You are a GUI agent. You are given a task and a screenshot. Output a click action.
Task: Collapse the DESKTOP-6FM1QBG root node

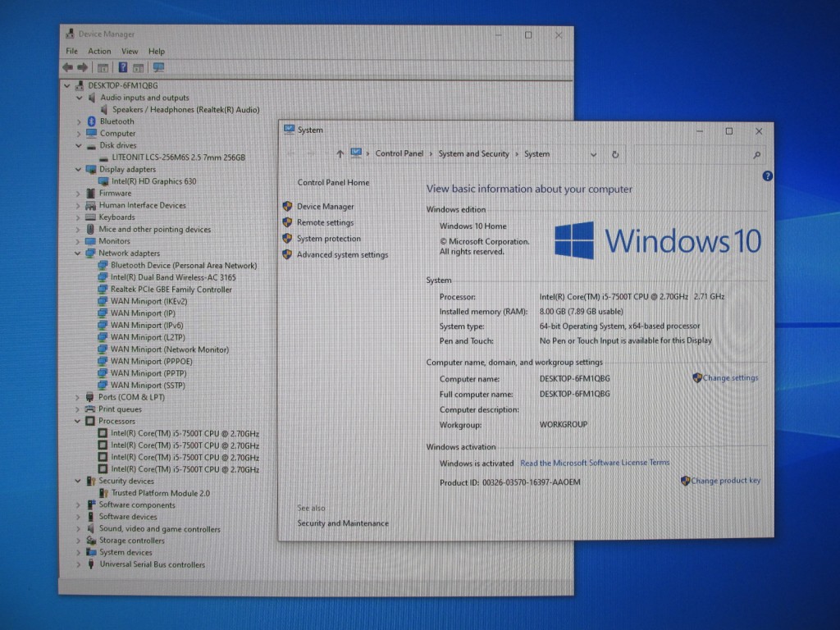coord(67,85)
